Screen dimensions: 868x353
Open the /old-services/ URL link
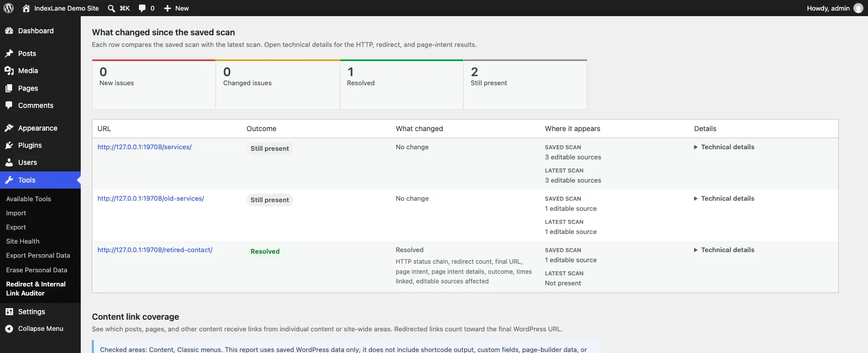(x=151, y=199)
